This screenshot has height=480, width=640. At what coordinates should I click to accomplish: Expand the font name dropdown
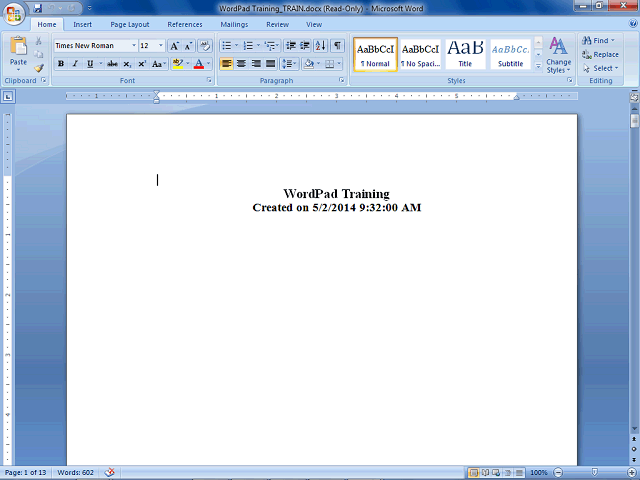click(133, 45)
